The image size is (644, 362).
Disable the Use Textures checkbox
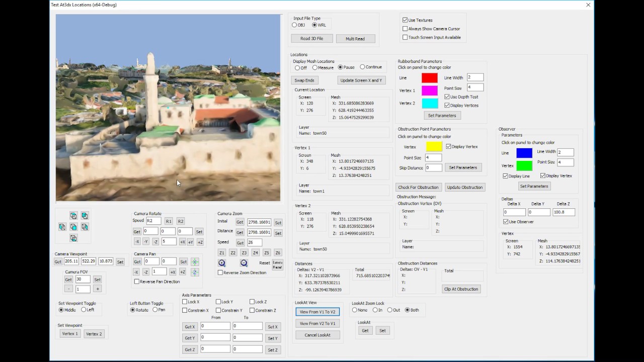pos(405,20)
